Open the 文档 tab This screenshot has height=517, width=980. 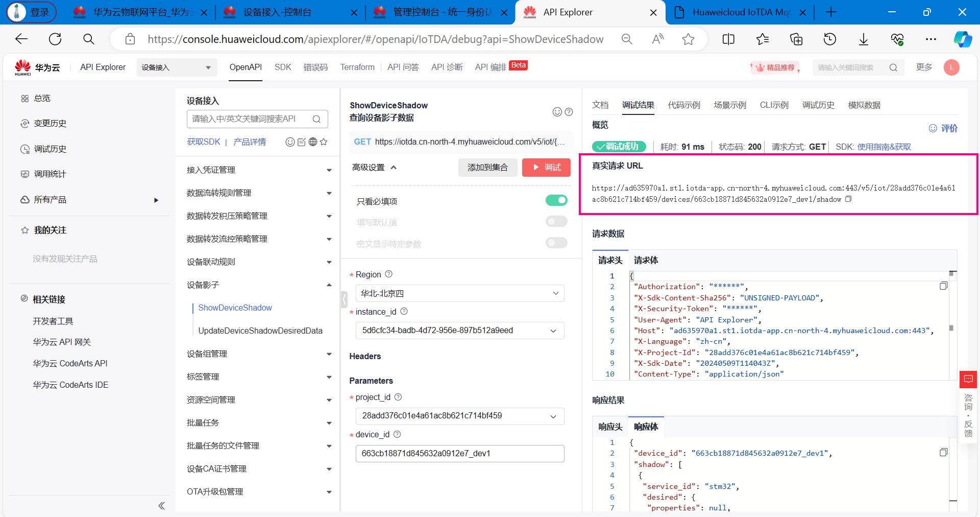coord(600,105)
